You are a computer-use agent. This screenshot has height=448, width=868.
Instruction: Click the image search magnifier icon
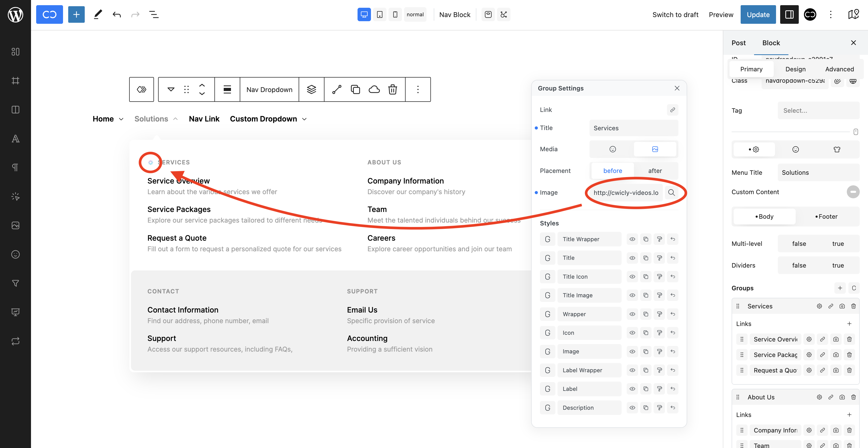coord(671,193)
